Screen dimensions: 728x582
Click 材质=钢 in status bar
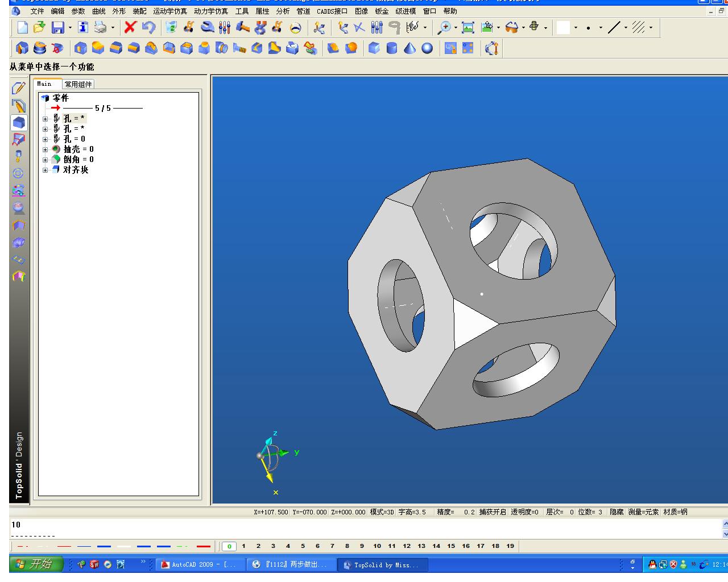[x=675, y=512]
